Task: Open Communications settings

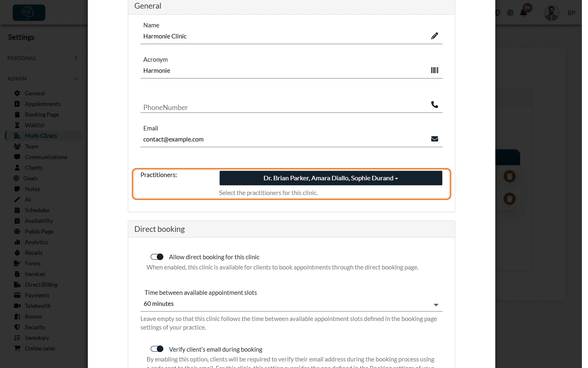Action: [46, 157]
